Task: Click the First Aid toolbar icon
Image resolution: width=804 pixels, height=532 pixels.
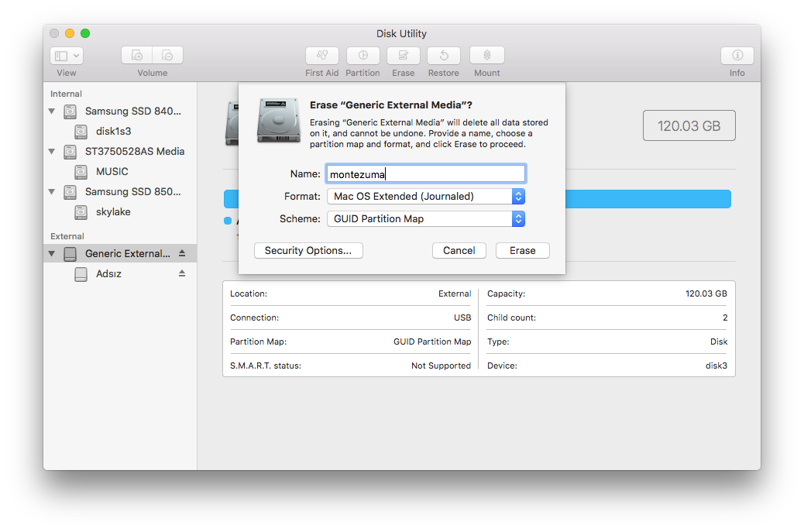Action: click(x=322, y=56)
